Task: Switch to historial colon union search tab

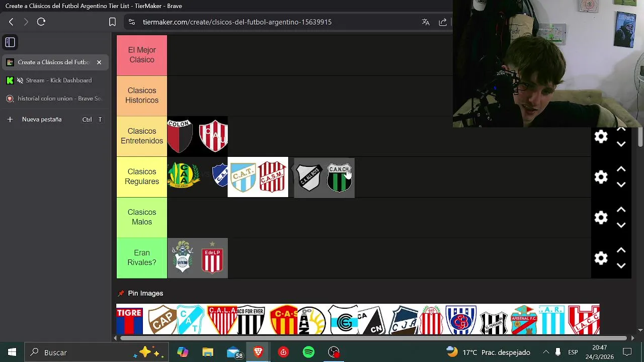Action: 54,99
